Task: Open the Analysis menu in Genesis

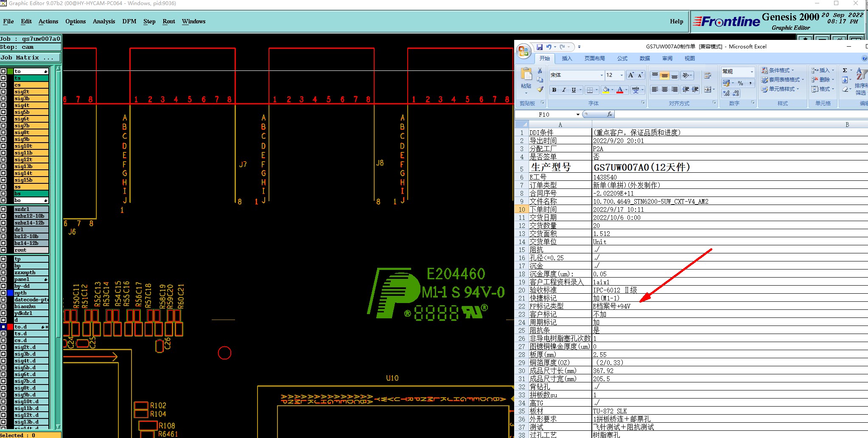Action: (x=104, y=21)
